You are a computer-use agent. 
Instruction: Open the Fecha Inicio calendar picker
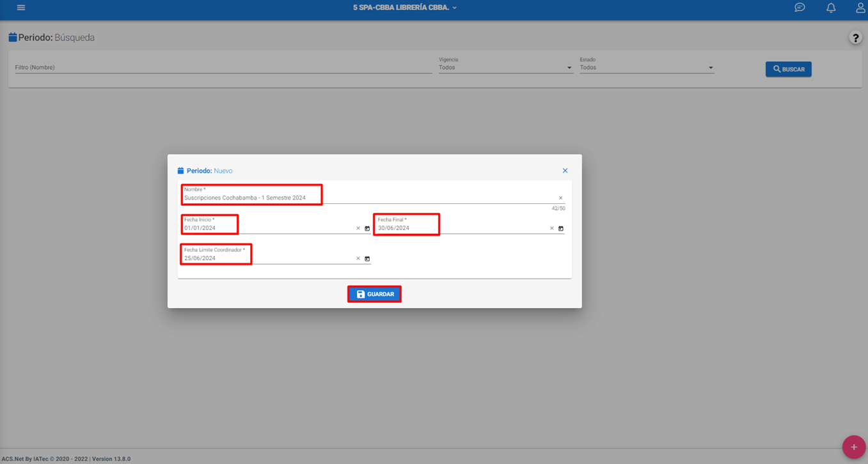click(367, 228)
